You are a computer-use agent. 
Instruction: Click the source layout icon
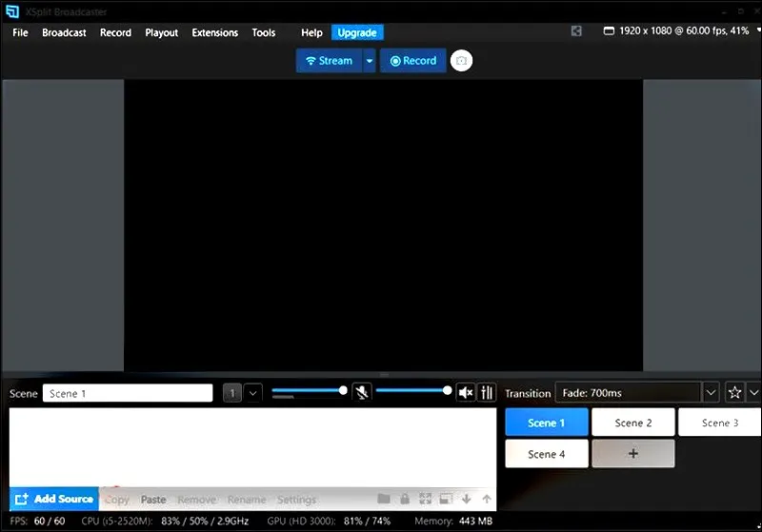(446, 499)
